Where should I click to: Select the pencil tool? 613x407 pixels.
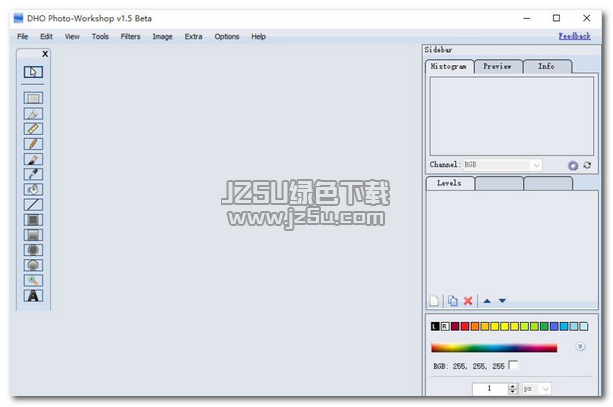pos(33,144)
